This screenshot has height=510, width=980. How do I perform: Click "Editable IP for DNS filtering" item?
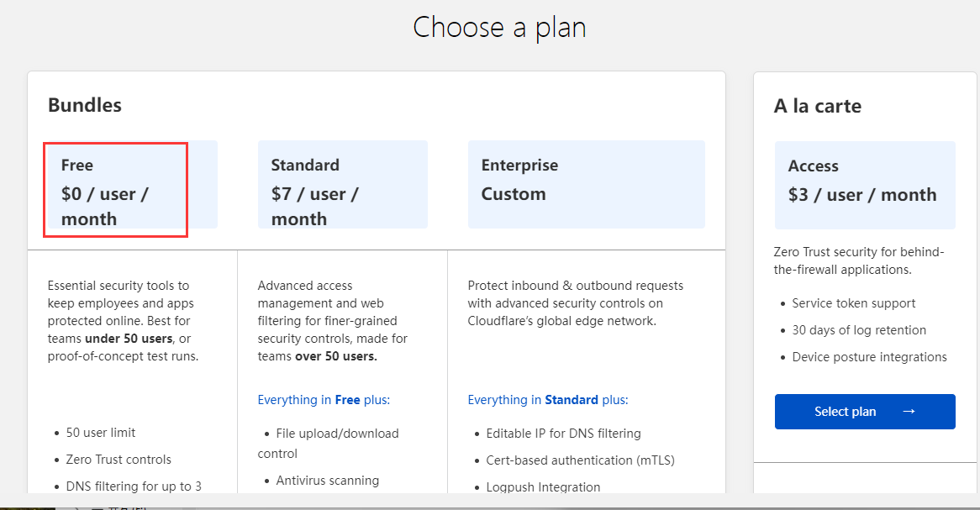(563, 434)
